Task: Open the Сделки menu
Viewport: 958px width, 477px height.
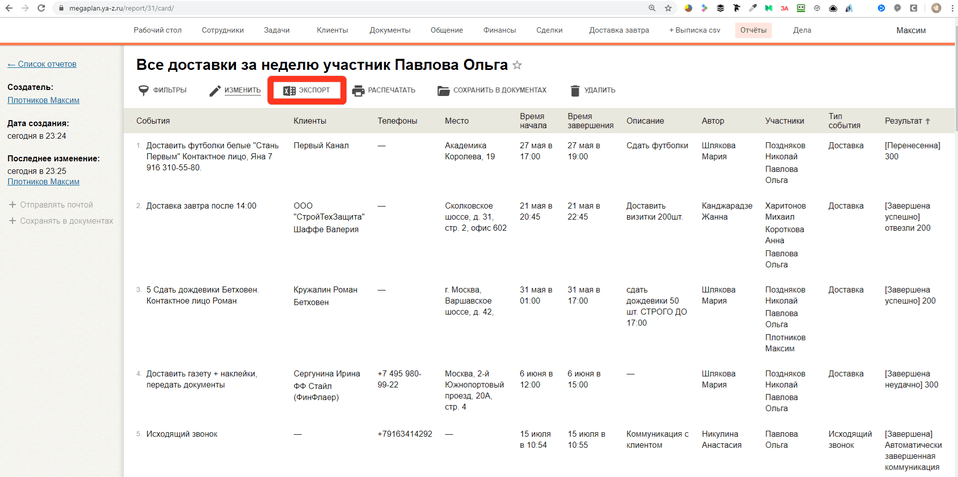Action: pos(549,30)
